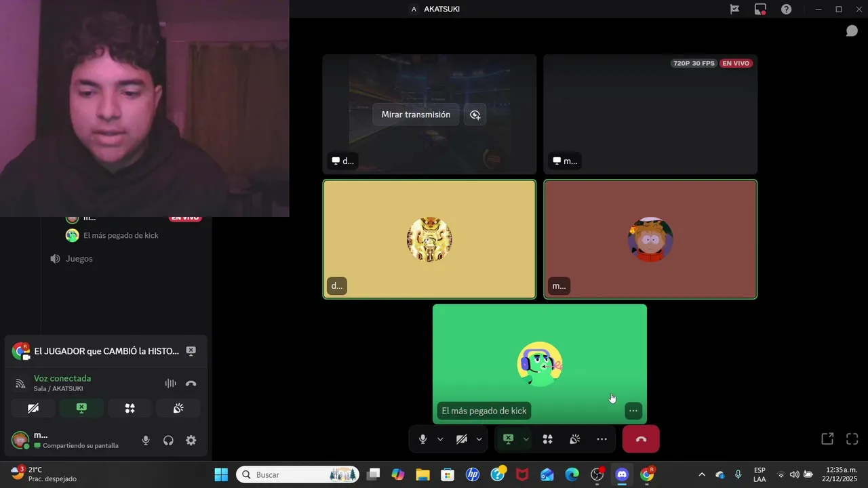Stop streaming El JUGADOR que CAMBIÓ panel icon
The image size is (868, 488).
[191, 351]
